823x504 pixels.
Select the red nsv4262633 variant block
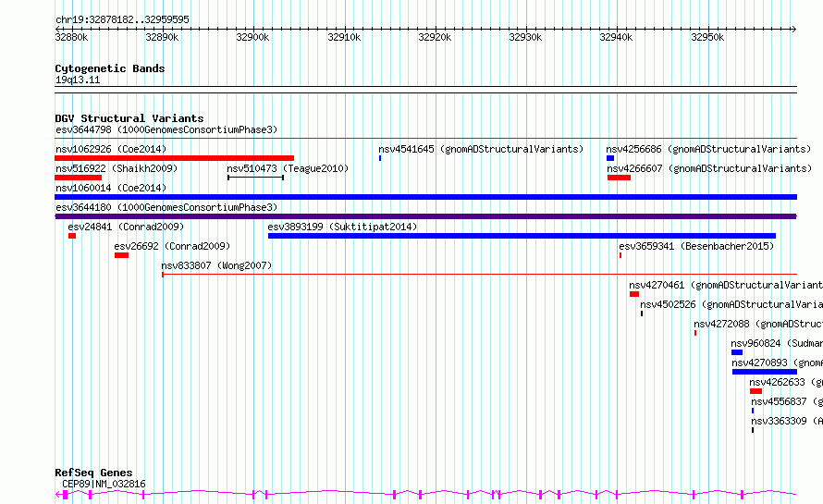[x=755, y=391]
